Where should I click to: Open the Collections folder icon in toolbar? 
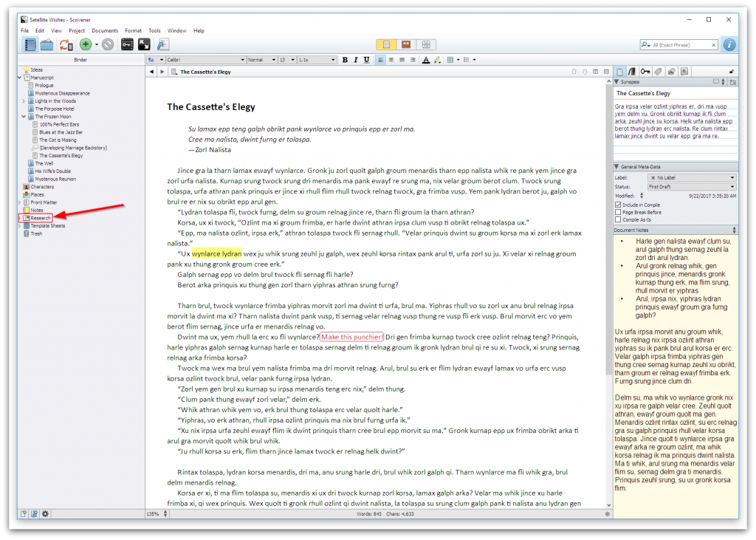point(47,45)
